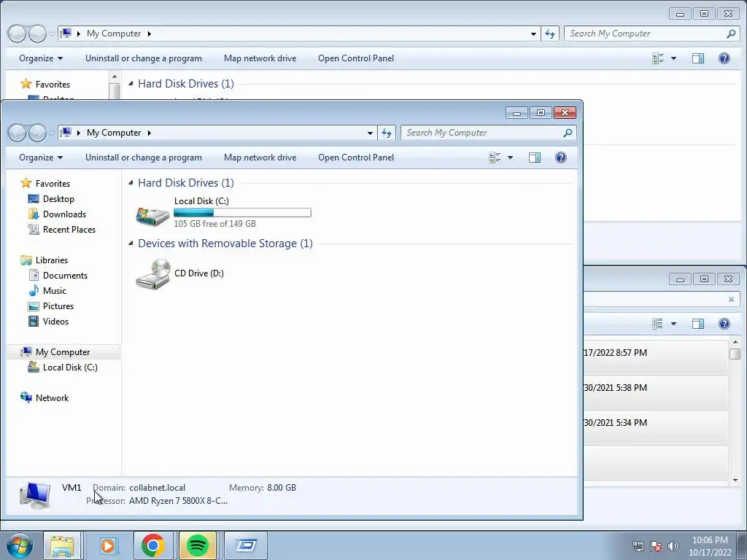Launch Windows Media Player from taskbar

108,545
